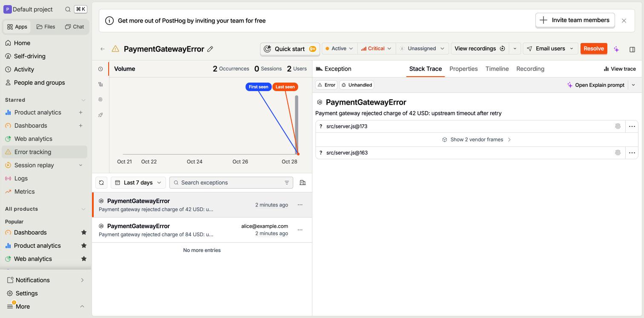Unstar Product analytics in Popular list
Screen dimensions: 644x318
[x=83, y=246]
